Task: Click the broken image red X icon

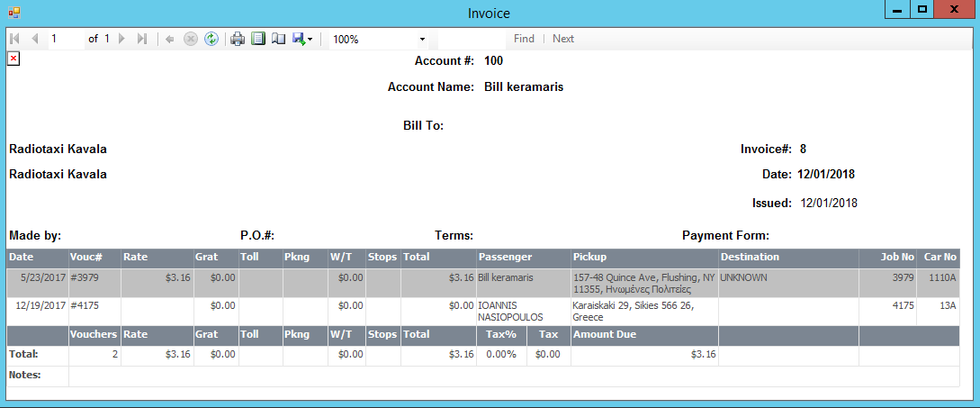Action: coord(13,59)
